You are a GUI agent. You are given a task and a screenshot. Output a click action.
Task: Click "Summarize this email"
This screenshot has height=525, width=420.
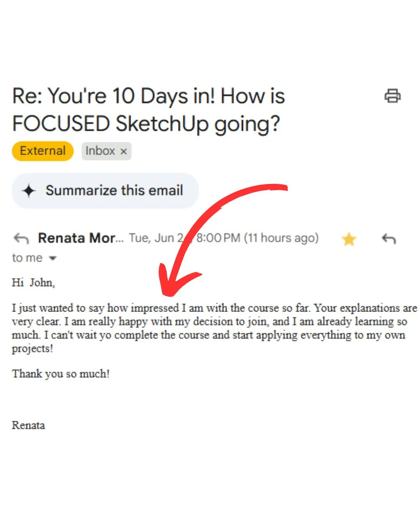coord(114,190)
